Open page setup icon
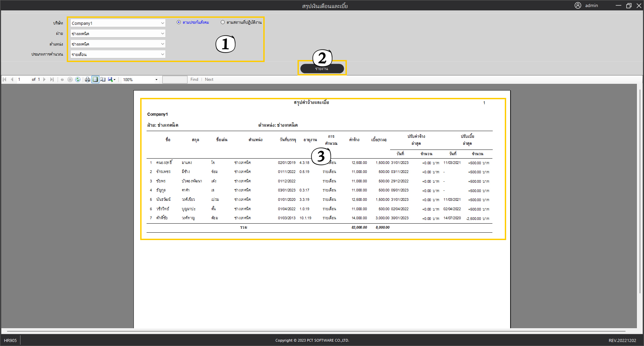Screen dimensions: 644x346 click(103, 79)
